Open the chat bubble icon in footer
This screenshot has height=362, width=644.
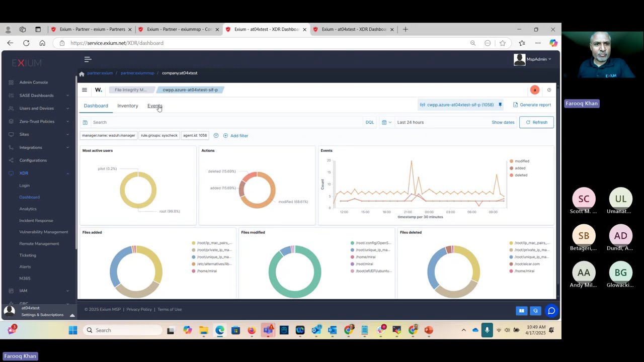pos(551,311)
